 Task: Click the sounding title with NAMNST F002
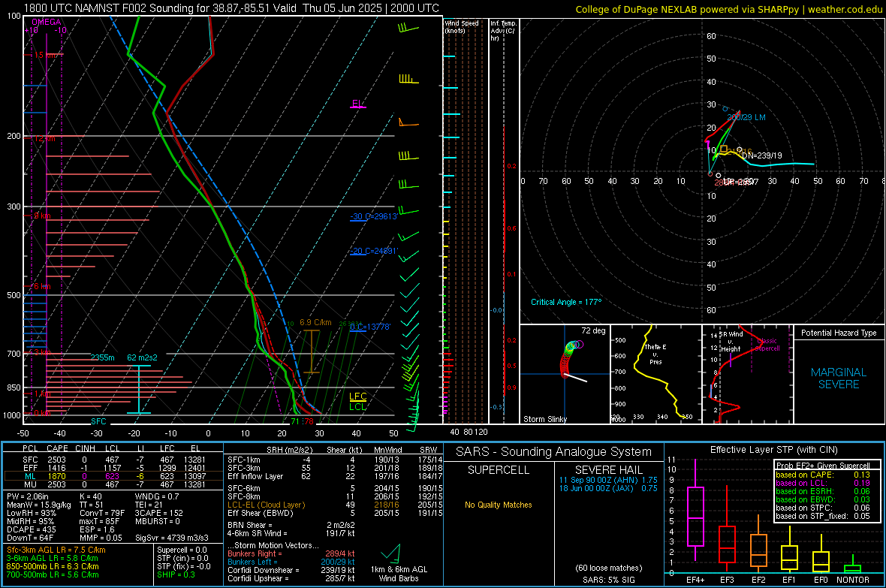click(x=231, y=8)
